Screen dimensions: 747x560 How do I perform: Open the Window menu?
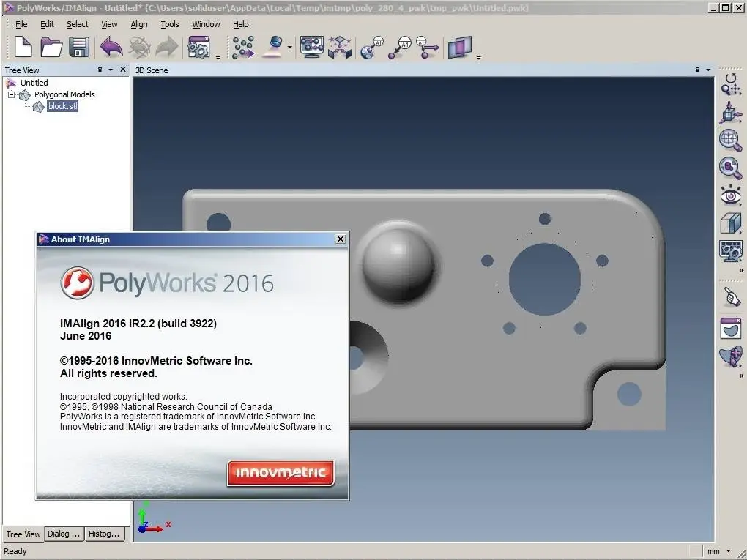coord(206,24)
